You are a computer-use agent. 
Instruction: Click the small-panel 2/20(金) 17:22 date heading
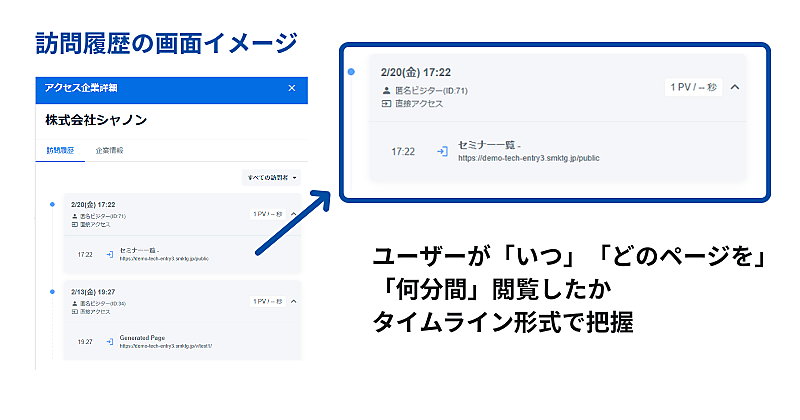[93, 205]
